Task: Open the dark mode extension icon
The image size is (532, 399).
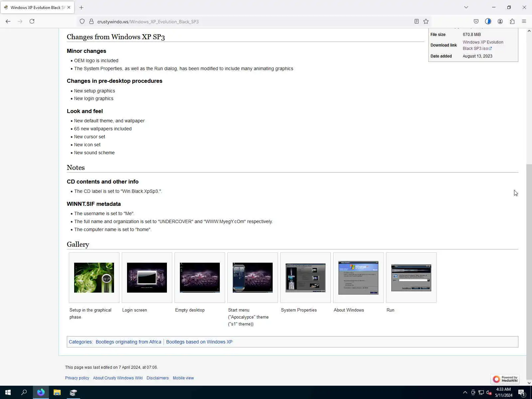Action: tap(488, 21)
